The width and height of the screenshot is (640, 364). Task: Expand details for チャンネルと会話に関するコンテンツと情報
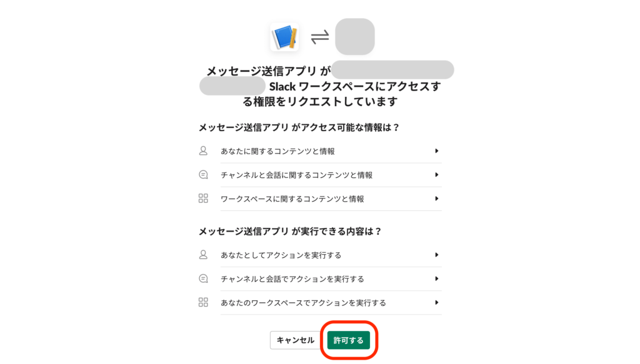coord(437,175)
